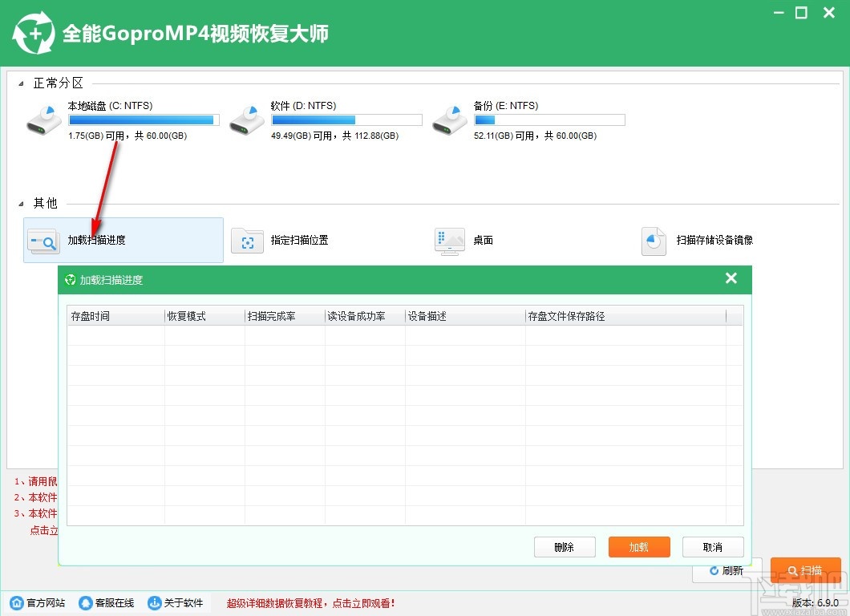Collapse the 正常分区 section
Image resolution: width=850 pixels, height=616 pixels.
click(21, 83)
